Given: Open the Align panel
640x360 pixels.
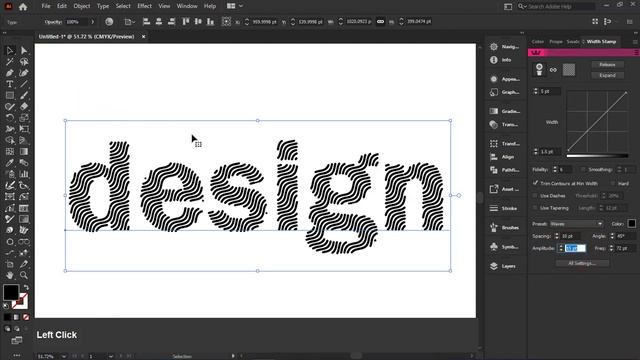Looking at the screenshot, I should (x=502, y=157).
